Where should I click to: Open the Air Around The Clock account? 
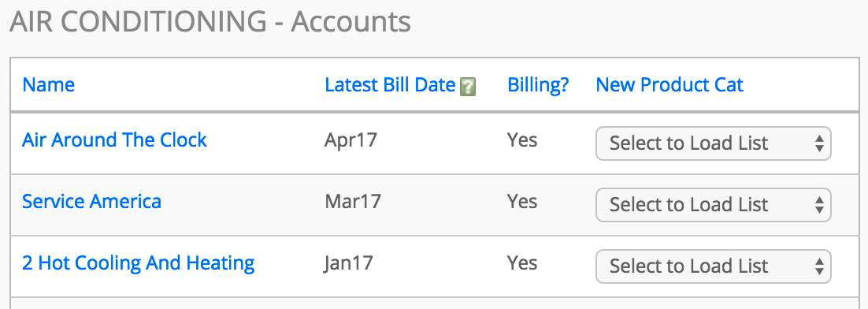114,140
